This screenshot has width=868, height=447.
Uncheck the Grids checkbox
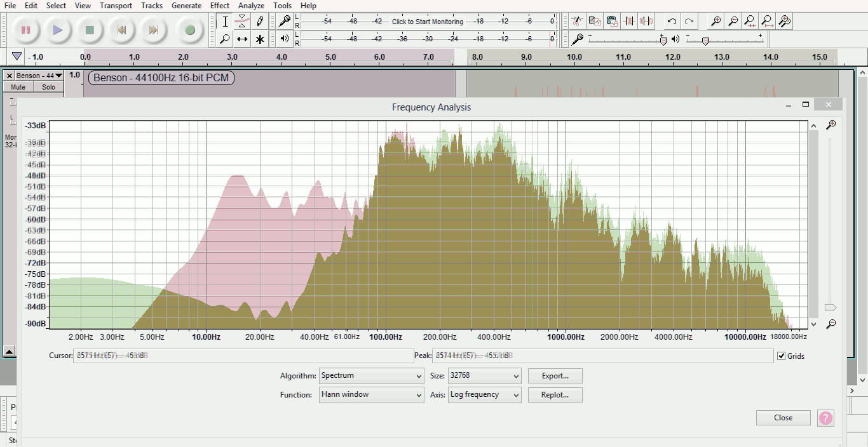click(x=781, y=356)
